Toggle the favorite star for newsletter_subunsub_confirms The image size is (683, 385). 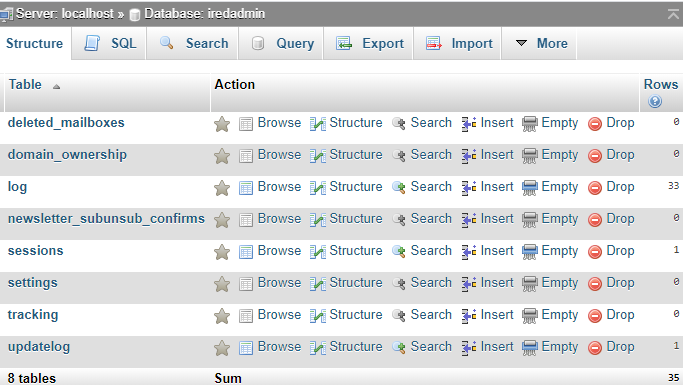(222, 220)
